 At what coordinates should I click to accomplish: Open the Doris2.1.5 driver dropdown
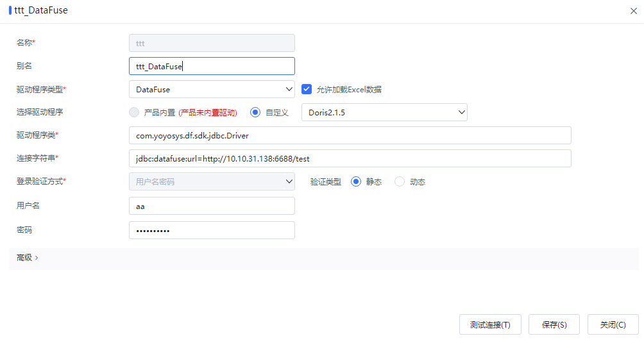384,112
